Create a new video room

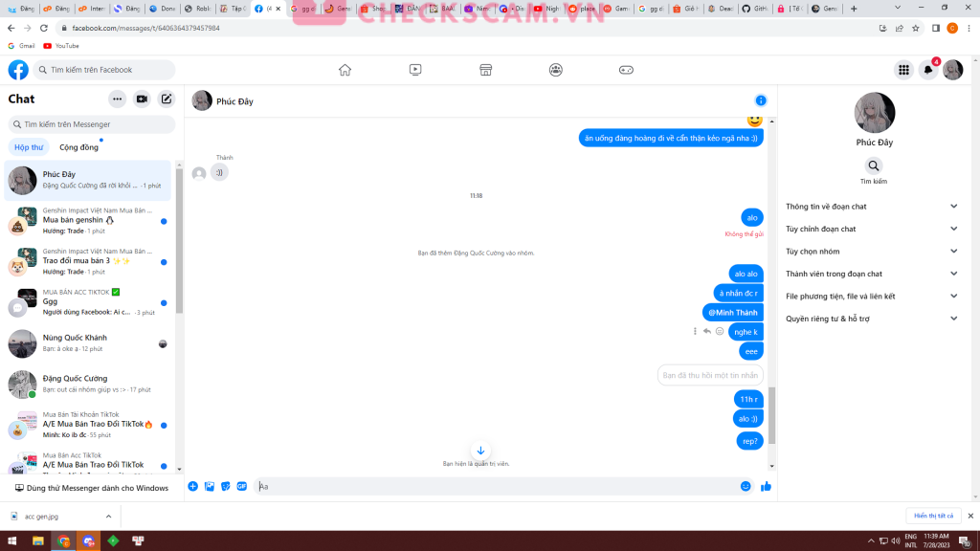coord(142,99)
